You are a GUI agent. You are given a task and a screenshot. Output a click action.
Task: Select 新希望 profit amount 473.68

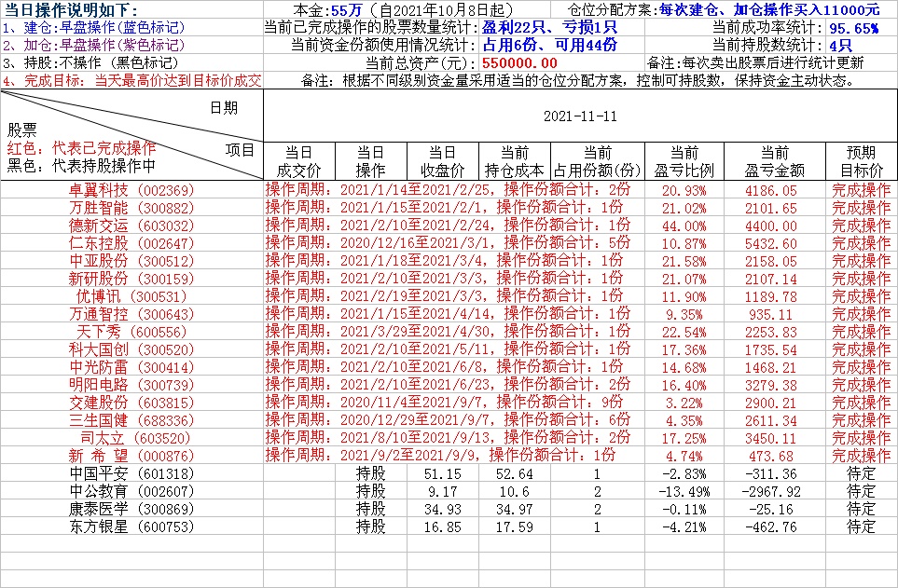click(771, 457)
